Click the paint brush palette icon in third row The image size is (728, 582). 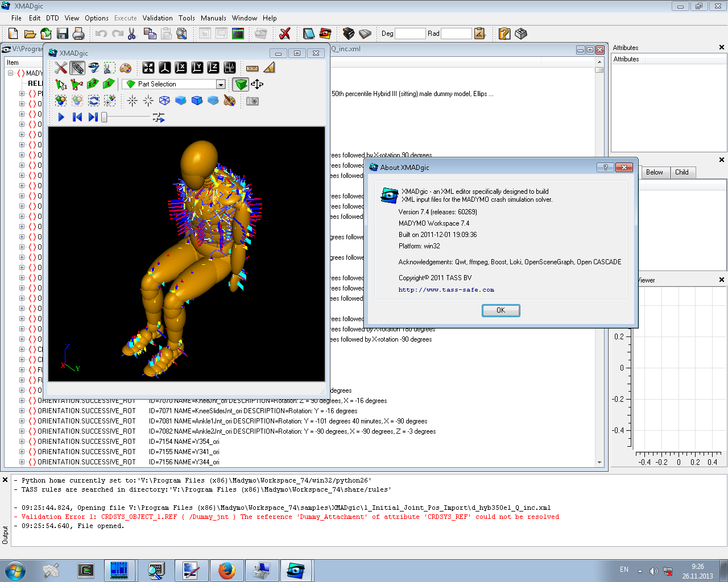click(x=229, y=101)
